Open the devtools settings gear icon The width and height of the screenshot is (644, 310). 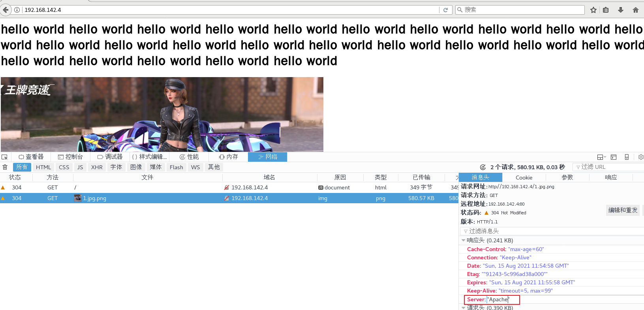(640, 157)
